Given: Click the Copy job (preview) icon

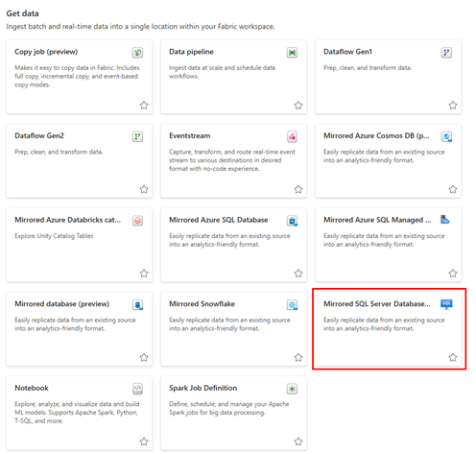Looking at the screenshot, I should (137, 53).
